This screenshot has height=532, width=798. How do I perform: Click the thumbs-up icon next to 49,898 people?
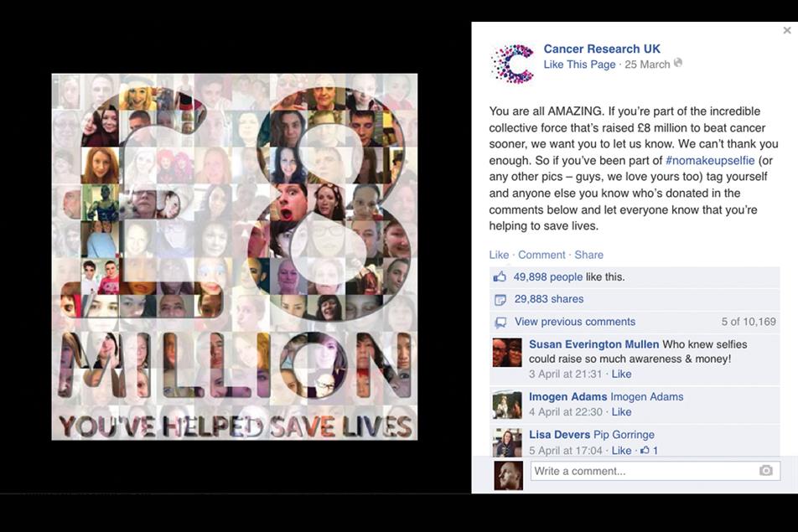tap(500, 276)
